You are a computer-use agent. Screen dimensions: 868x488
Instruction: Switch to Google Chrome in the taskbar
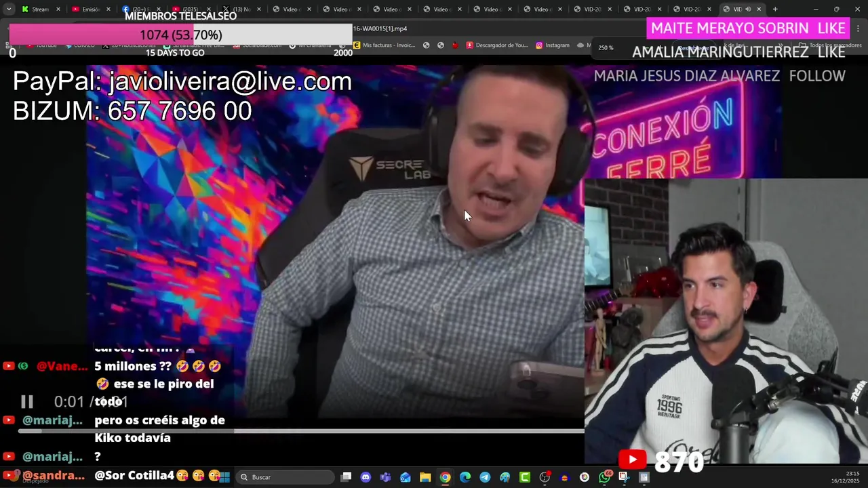point(445,477)
